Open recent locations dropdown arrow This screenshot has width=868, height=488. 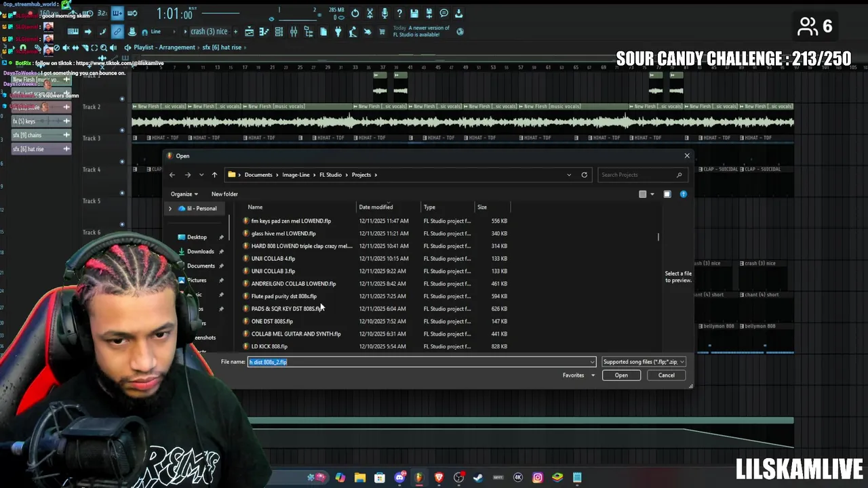pyautogui.click(x=201, y=175)
